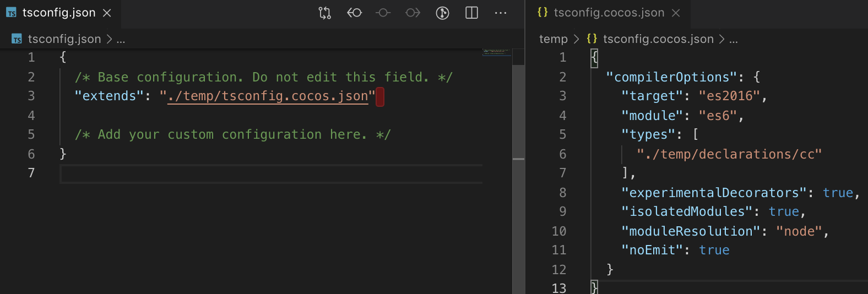The height and width of the screenshot is (294, 868).
Task: Click the Open Changes compare icon
Action: [325, 13]
